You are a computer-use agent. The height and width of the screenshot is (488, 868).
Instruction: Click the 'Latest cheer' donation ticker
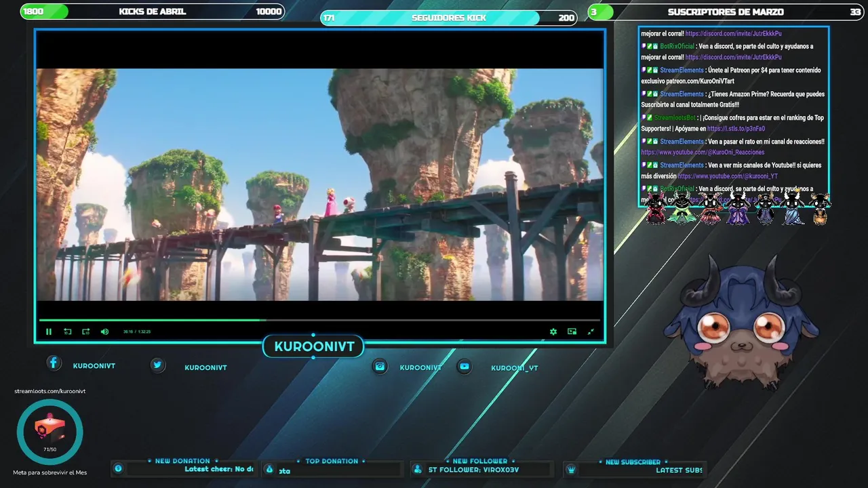pyautogui.click(x=218, y=469)
